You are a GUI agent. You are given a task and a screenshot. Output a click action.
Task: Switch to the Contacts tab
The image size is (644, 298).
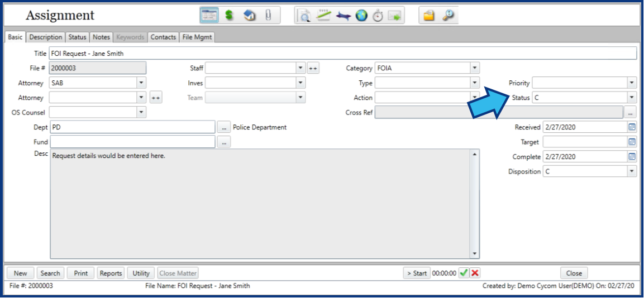tap(163, 37)
